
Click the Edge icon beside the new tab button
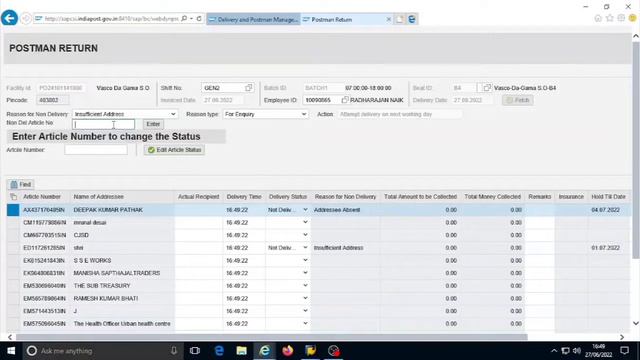tap(412, 19)
